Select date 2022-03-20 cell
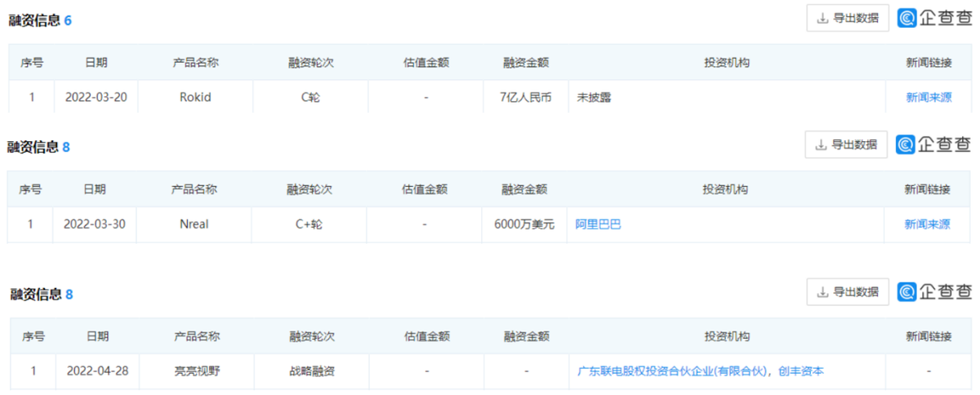 [96, 97]
